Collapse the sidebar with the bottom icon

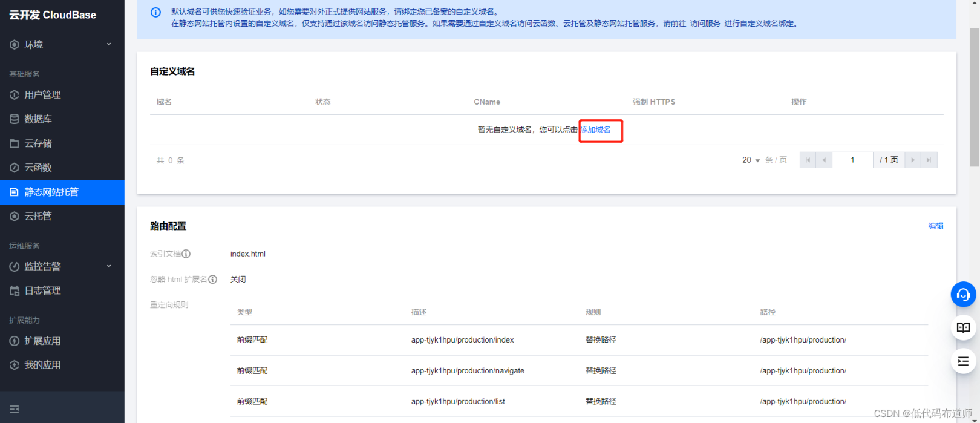pyautogui.click(x=15, y=409)
